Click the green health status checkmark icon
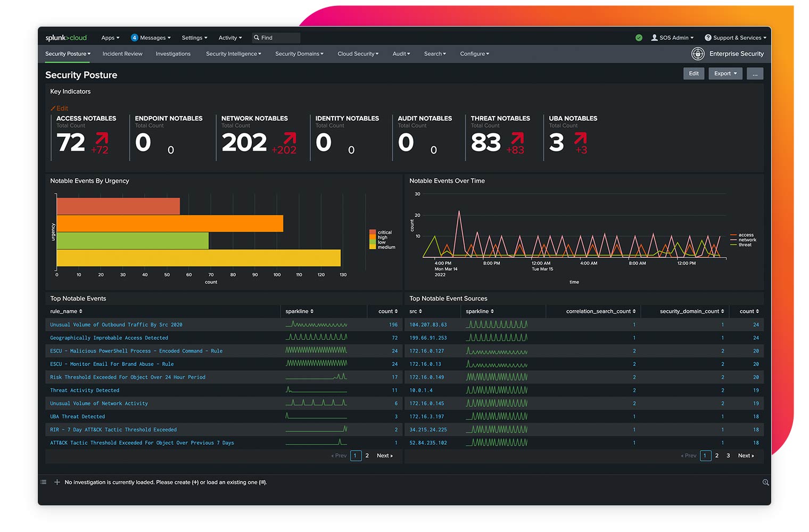Image resolution: width=809 pixels, height=532 pixels. pyautogui.click(x=639, y=38)
